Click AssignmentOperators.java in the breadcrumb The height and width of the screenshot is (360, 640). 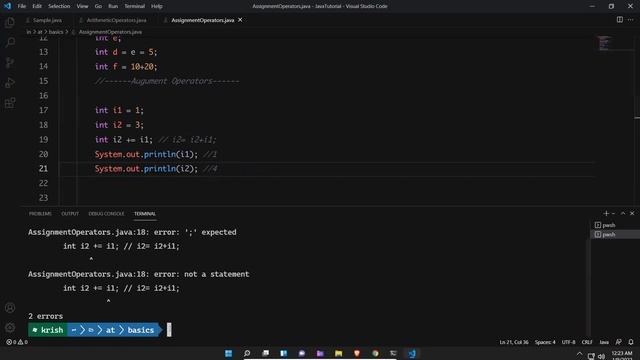[110, 32]
